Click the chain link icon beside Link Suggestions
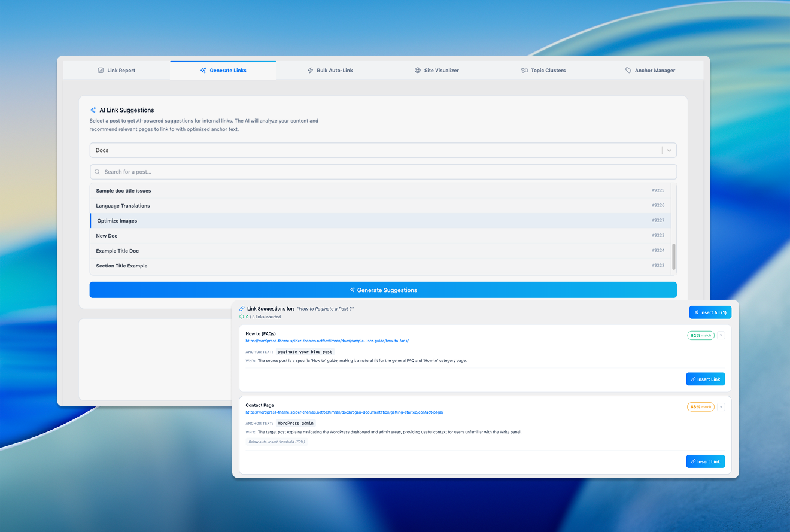 tap(242, 309)
